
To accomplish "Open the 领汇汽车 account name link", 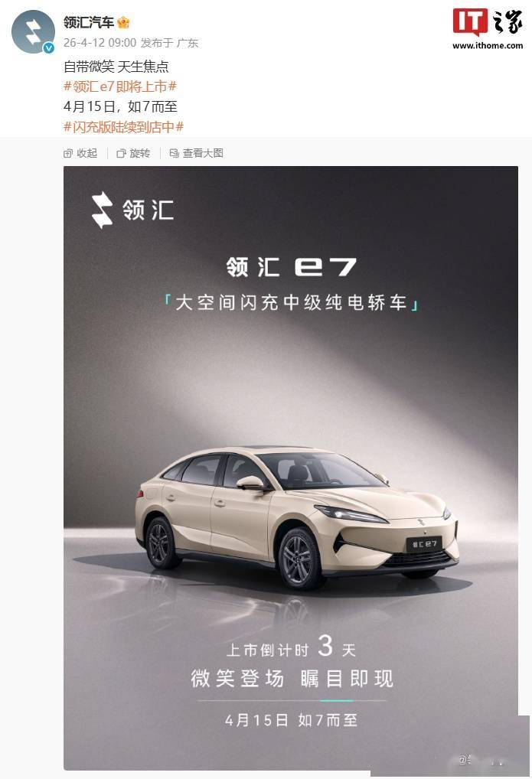I will coord(89,22).
